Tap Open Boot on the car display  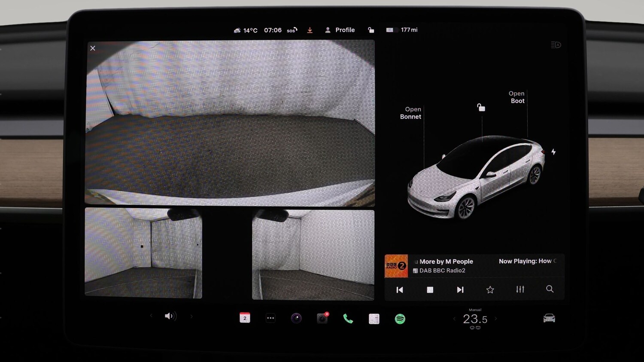pos(516,97)
